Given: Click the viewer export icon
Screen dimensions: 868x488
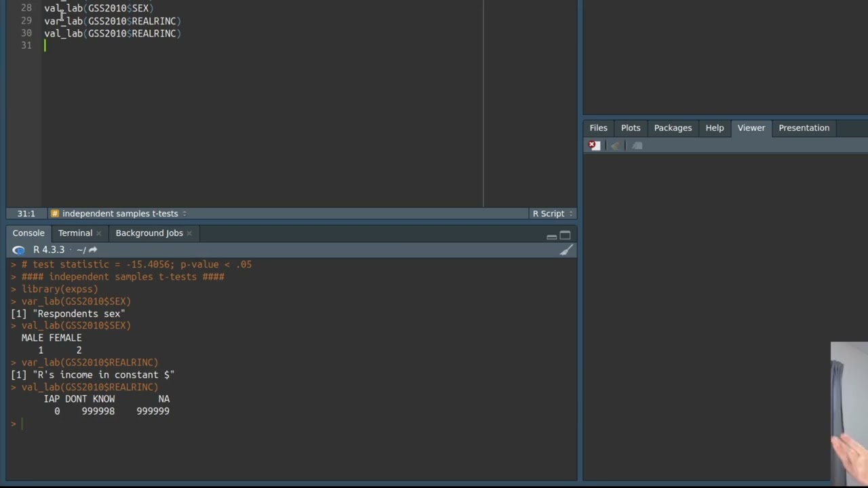Looking at the screenshot, I should coord(637,145).
